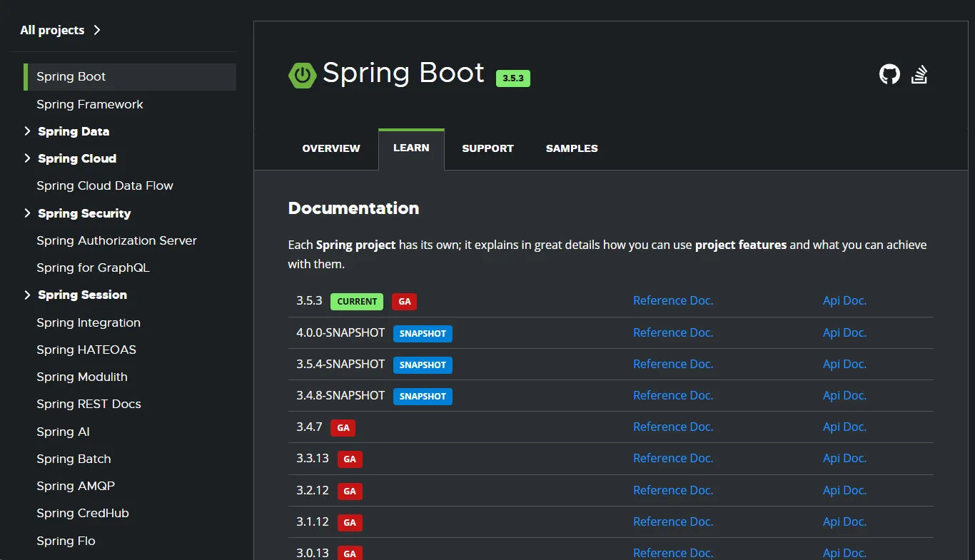
Task: Click the SNAPSHOT badge for 3.5.4-SNAPSHOT
Action: (x=423, y=365)
